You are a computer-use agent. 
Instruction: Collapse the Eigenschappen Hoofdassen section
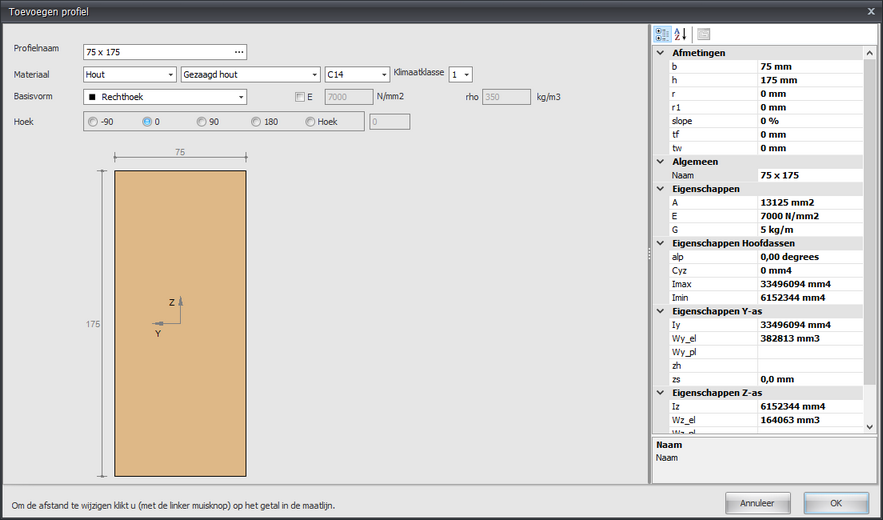(661, 243)
